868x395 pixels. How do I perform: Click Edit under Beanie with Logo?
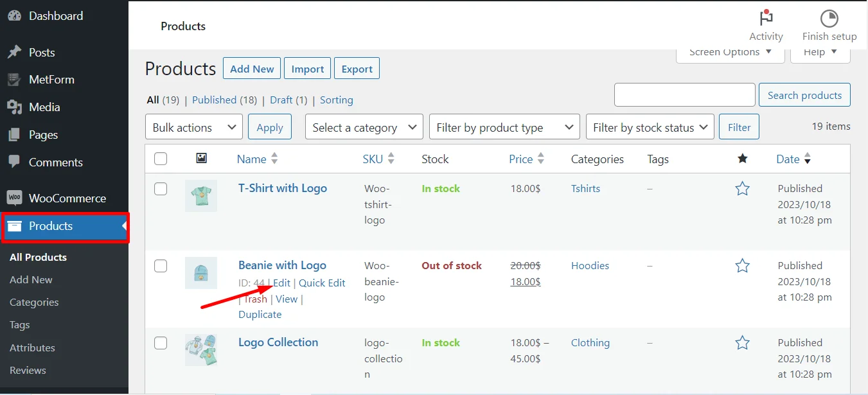click(x=282, y=283)
